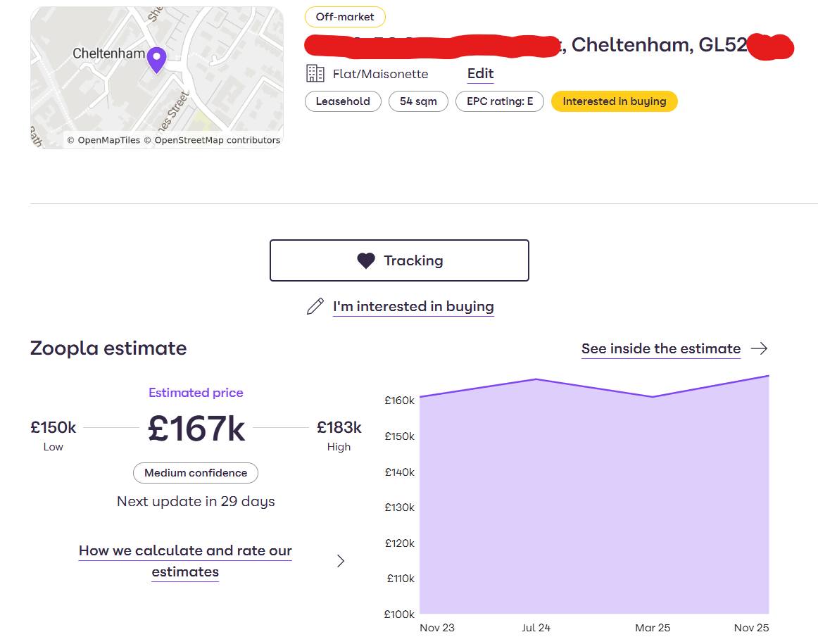
Task: Click the arrow next to See inside the estimate
Action: pos(759,348)
